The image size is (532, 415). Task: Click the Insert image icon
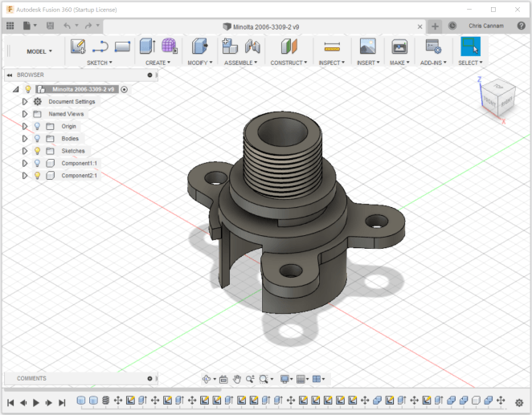pyautogui.click(x=367, y=47)
